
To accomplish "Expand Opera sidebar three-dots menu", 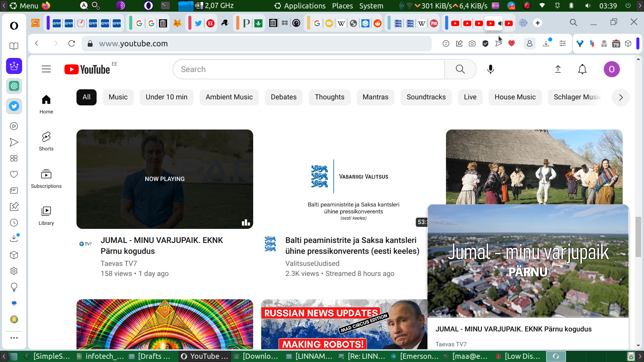I will (x=14, y=338).
